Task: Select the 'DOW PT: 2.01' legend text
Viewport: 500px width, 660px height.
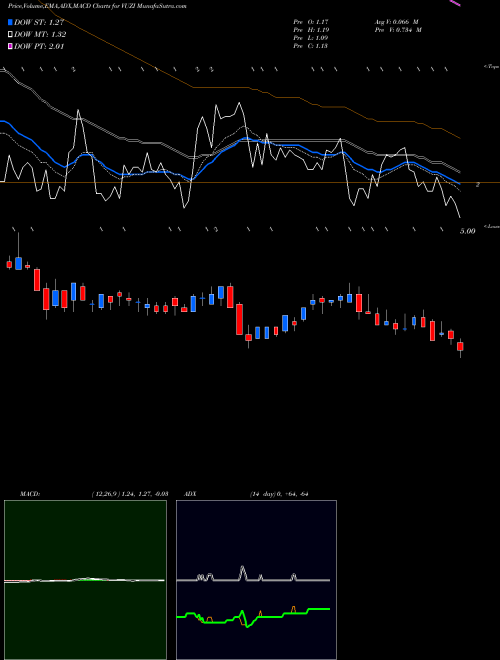Action: click(39, 46)
